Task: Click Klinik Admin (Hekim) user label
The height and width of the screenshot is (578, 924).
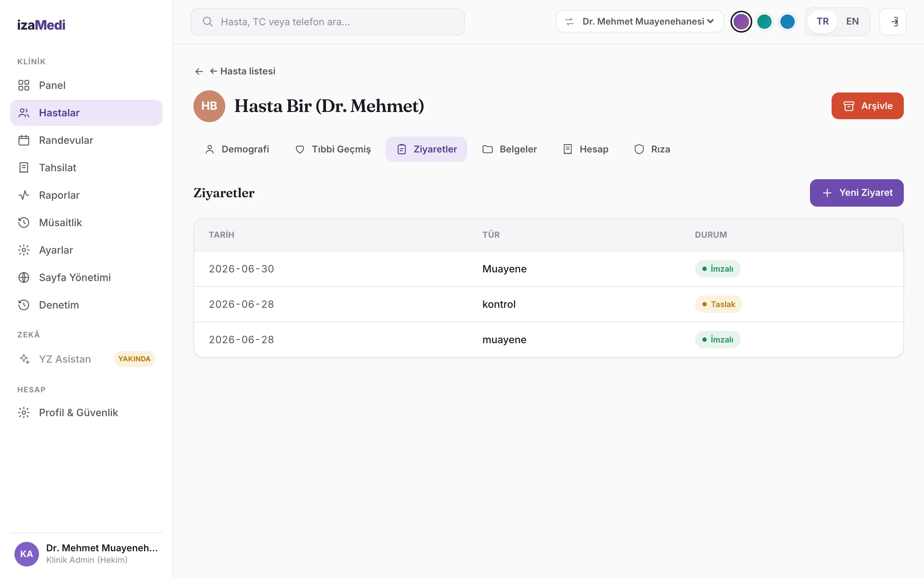Action: 87,560
